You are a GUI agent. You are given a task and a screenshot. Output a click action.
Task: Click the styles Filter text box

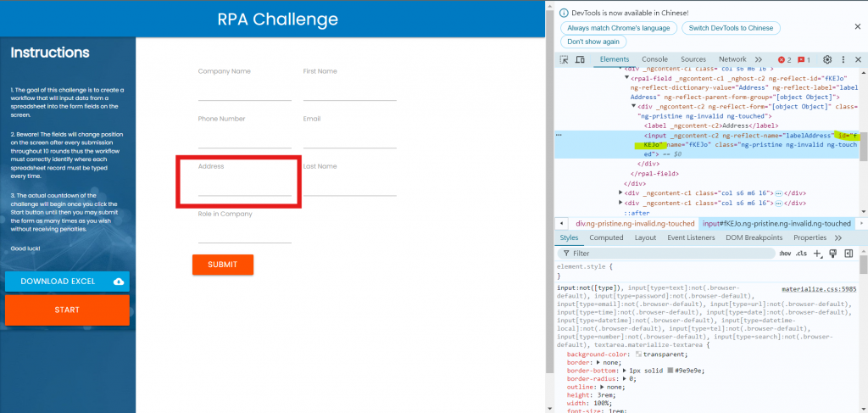[666, 254]
